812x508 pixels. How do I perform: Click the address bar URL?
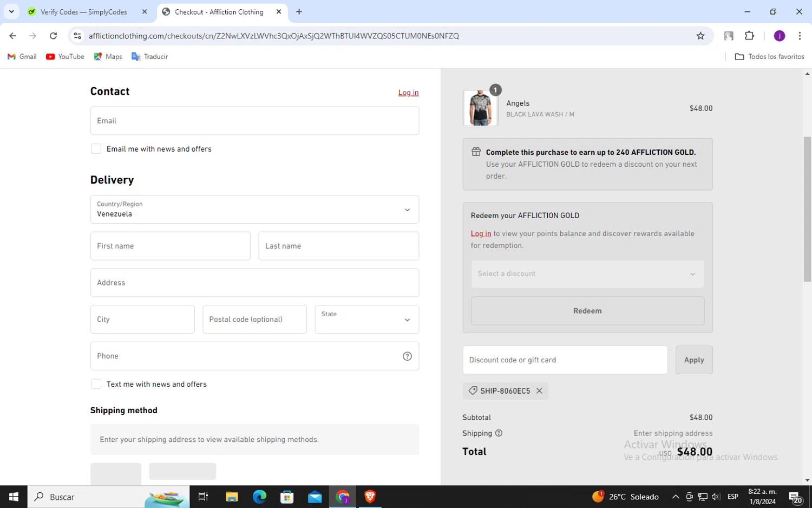(274, 36)
